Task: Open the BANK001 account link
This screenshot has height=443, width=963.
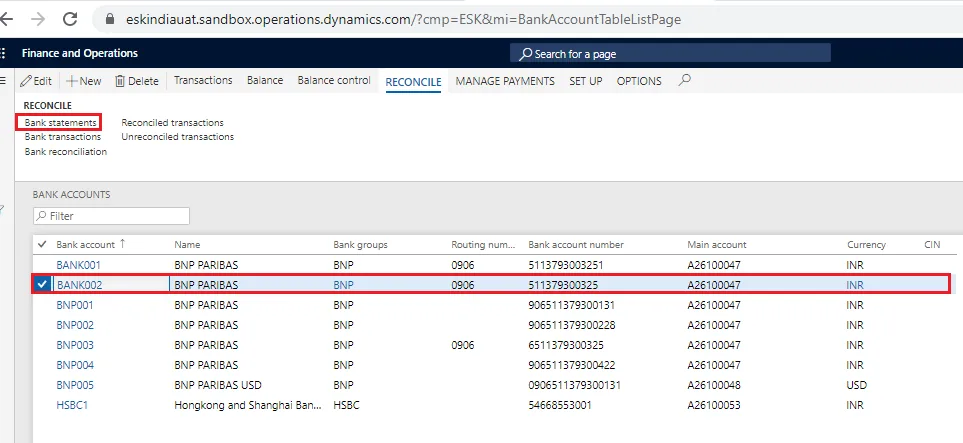Action: [x=79, y=265]
